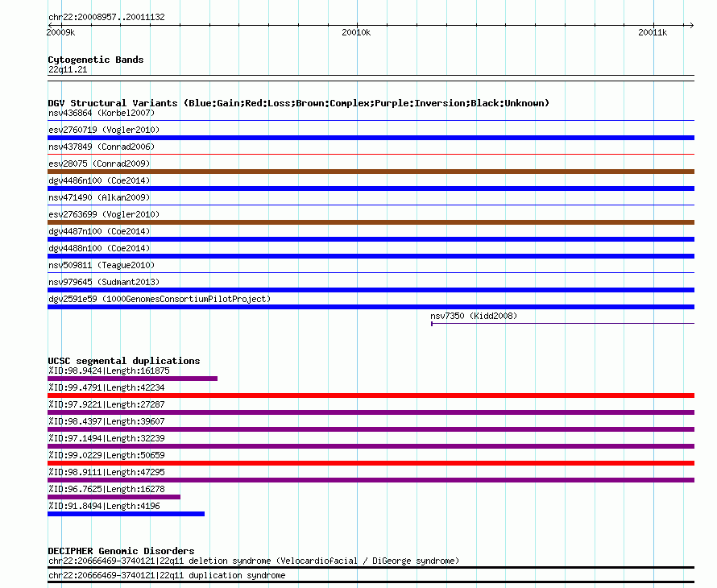Select nsv437849 (Conrad2006) label
Viewport: 717px width, 588px height.
(x=102, y=147)
